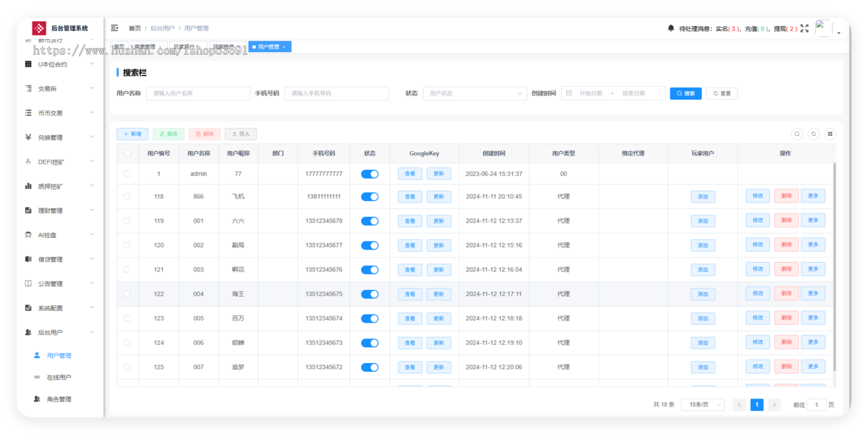Click the 公告管理 book icon
Image resolution: width=868 pixels, height=434 pixels.
point(28,284)
